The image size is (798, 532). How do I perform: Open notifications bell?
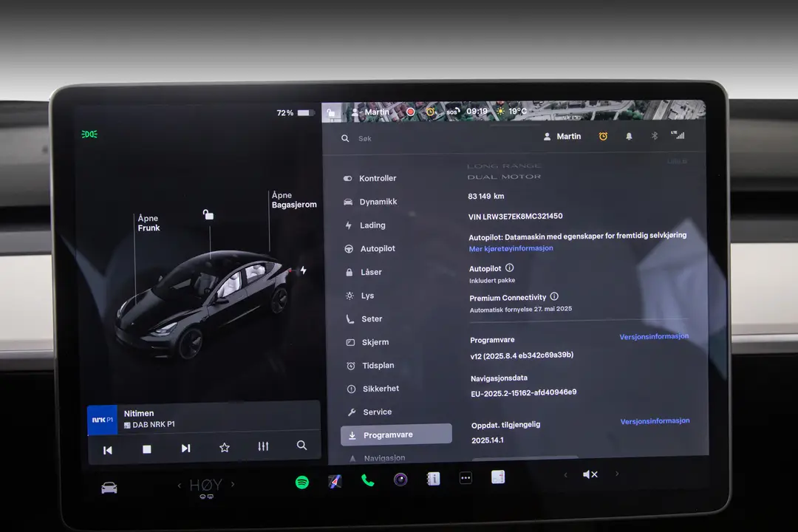tap(629, 136)
